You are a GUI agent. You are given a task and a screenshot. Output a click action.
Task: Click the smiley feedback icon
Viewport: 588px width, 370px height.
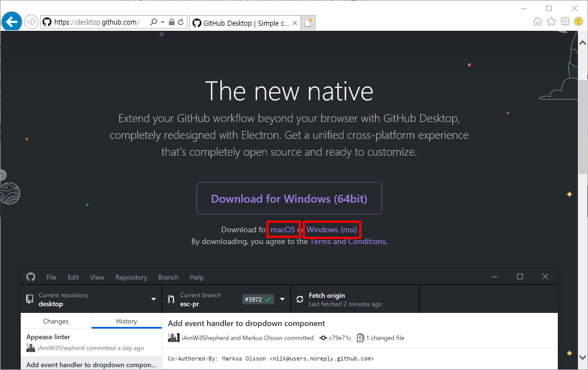click(578, 21)
